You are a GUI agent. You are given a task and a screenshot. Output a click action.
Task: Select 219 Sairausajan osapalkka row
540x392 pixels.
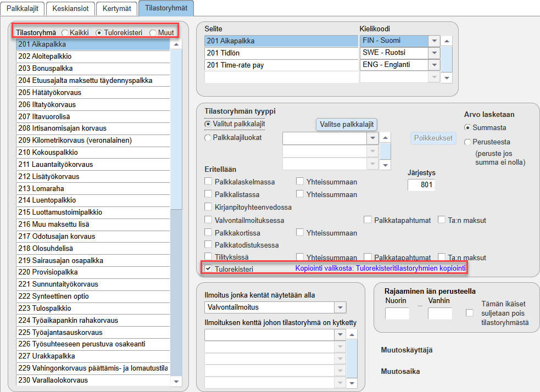point(93,260)
